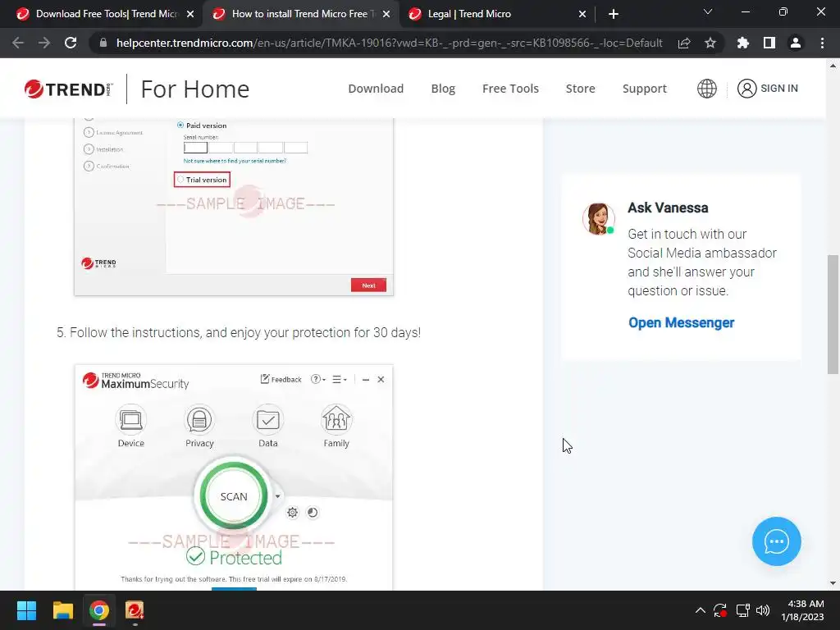Click the sync tray icon
Viewport: 840px width, 630px height.
tap(720, 610)
